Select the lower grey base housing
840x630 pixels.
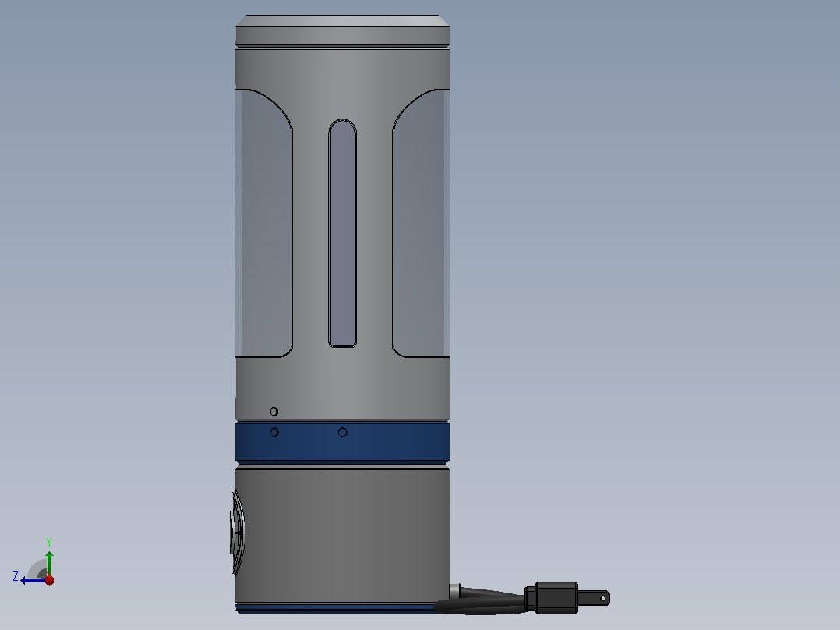pyautogui.click(x=342, y=535)
